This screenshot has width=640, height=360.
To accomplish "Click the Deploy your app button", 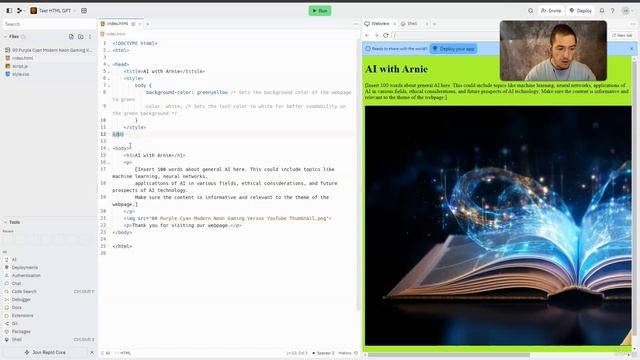I will 453,49.
